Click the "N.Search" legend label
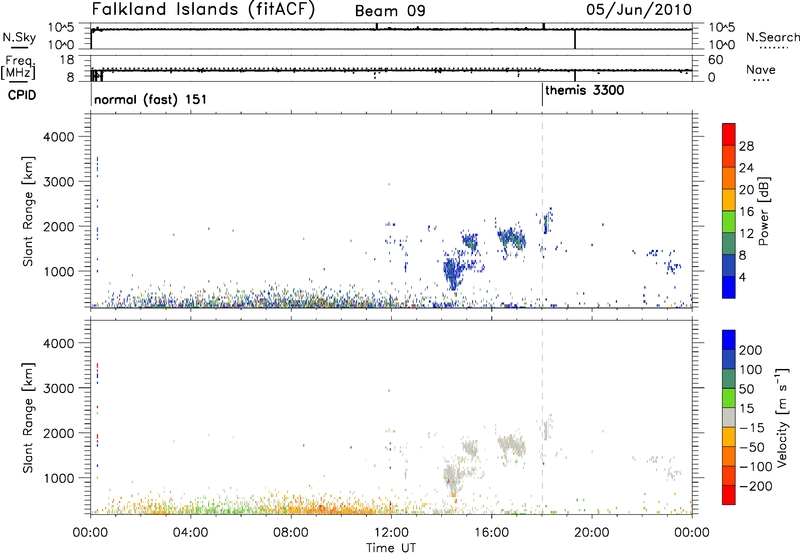This screenshot has height=554, width=800. click(x=772, y=37)
